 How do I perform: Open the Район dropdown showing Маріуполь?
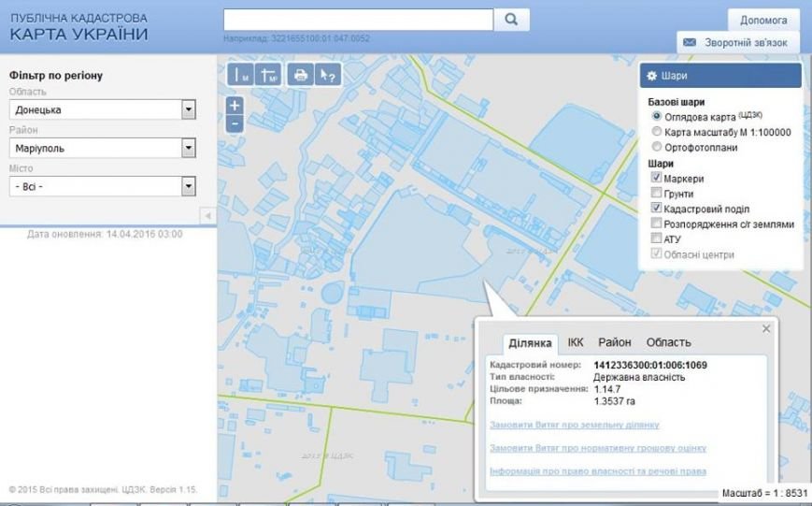coord(103,148)
